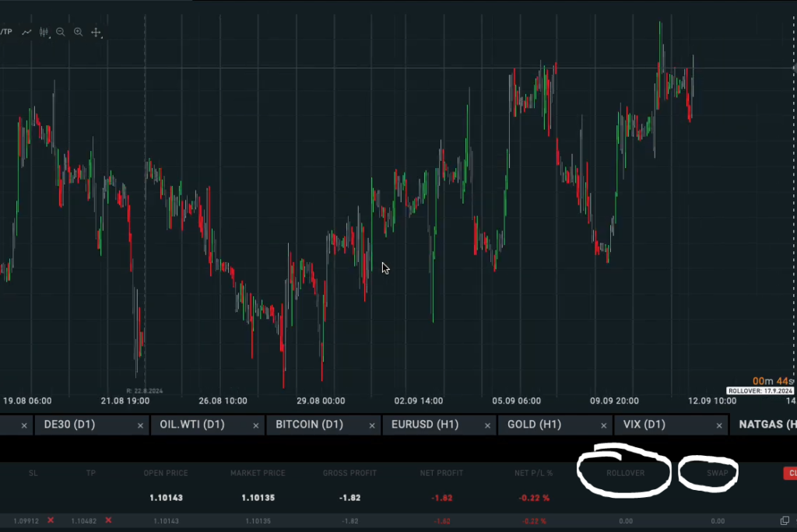797x532 pixels.
Task: Open the NATGAS chart tab
Action: pyautogui.click(x=767, y=425)
